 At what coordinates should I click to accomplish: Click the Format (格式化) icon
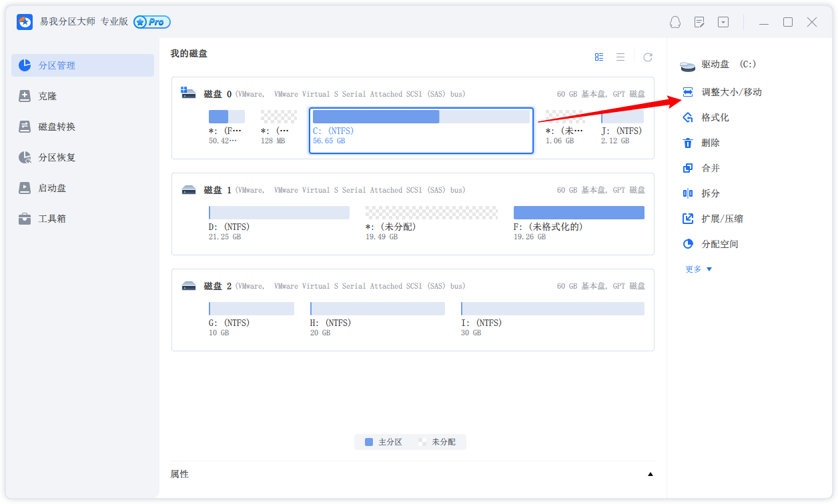(x=688, y=117)
